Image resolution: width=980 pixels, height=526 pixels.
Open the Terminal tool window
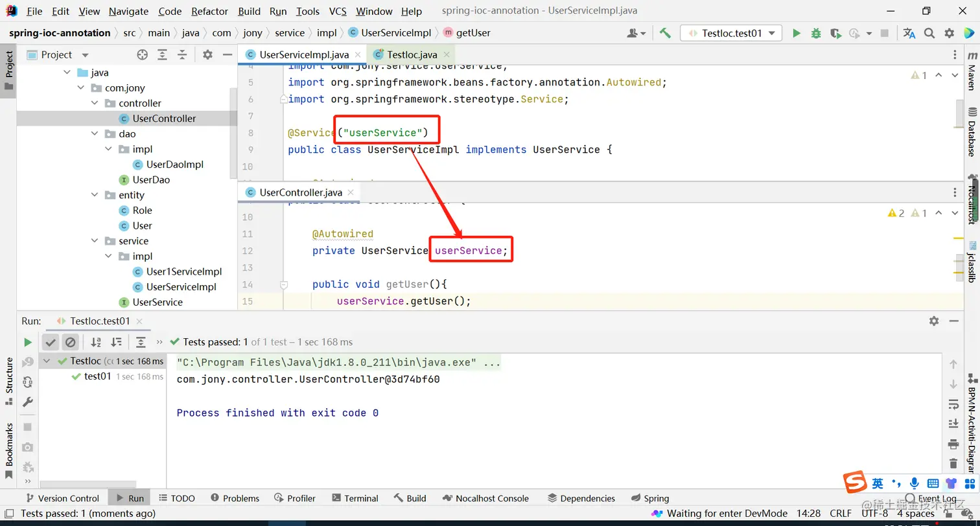tap(355, 498)
